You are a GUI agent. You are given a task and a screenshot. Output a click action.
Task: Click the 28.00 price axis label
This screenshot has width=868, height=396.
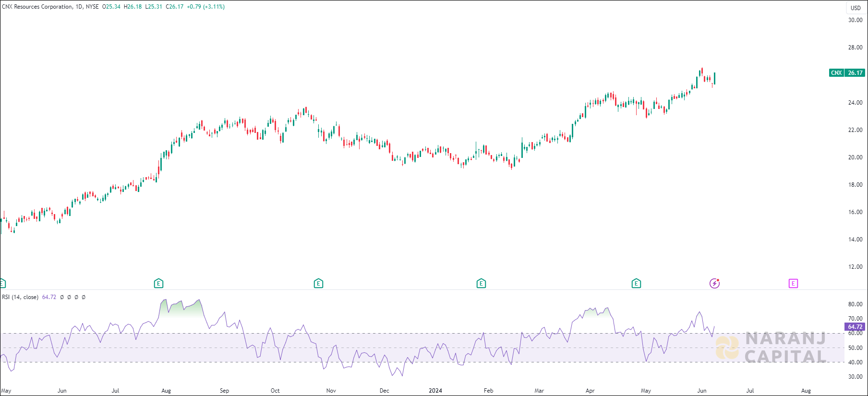coord(855,48)
